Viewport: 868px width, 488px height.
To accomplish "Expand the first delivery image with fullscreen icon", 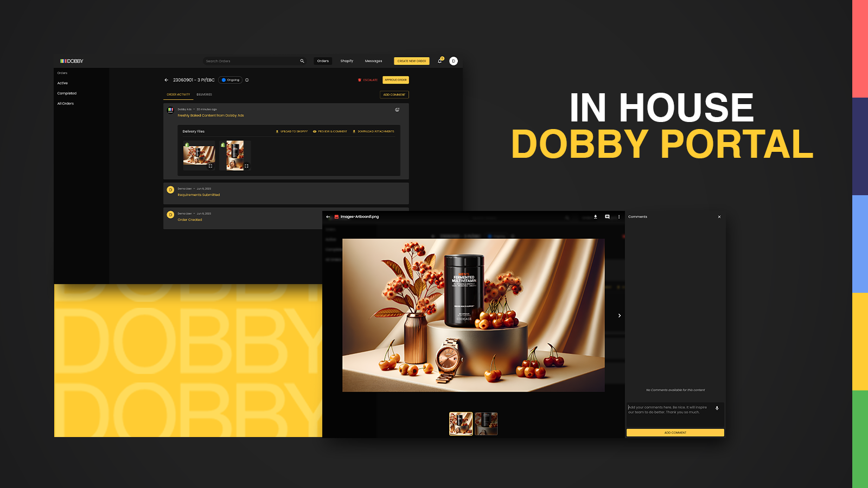I will 212,165.
